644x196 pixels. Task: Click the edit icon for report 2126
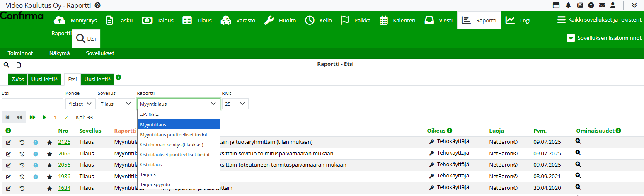8,143
